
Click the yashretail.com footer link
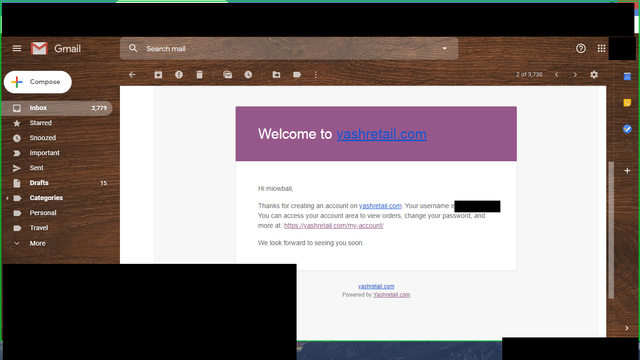tap(376, 286)
